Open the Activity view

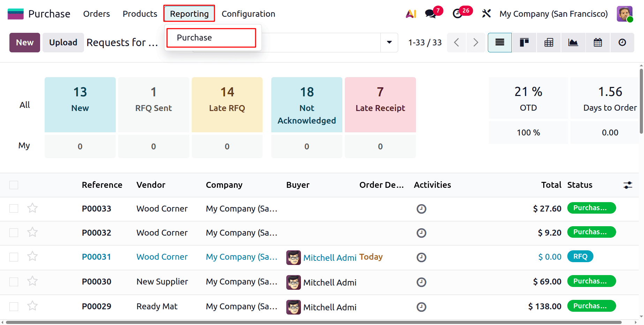[x=622, y=42]
